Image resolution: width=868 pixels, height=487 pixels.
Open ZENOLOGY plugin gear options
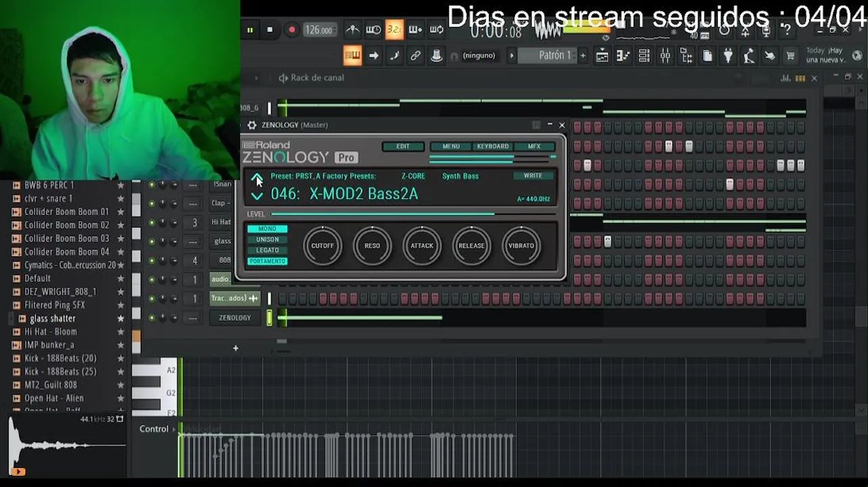coord(252,125)
